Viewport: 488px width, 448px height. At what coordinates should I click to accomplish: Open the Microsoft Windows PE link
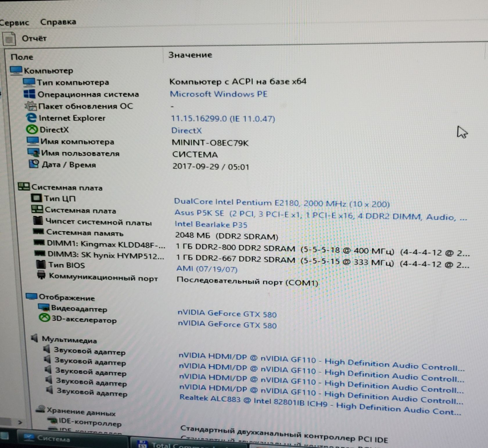coord(218,94)
